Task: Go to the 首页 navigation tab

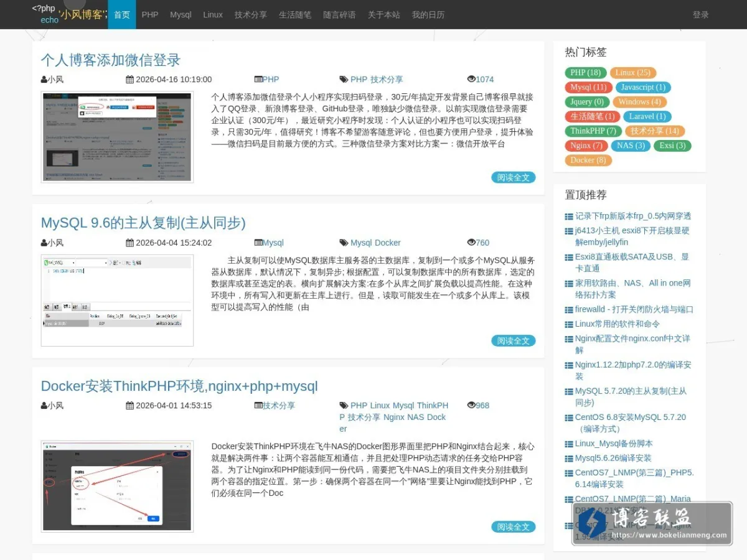Action: (x=122, y=14)
